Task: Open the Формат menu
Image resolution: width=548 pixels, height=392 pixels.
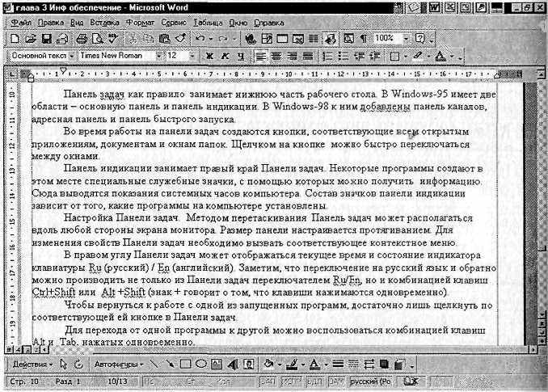Action: (140, 23)
